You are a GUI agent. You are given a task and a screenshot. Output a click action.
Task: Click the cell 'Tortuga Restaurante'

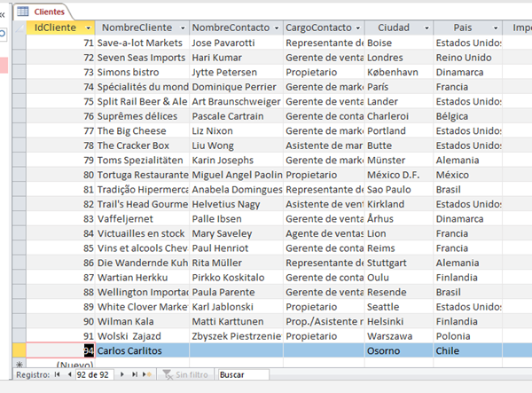[x=142, y=175]
